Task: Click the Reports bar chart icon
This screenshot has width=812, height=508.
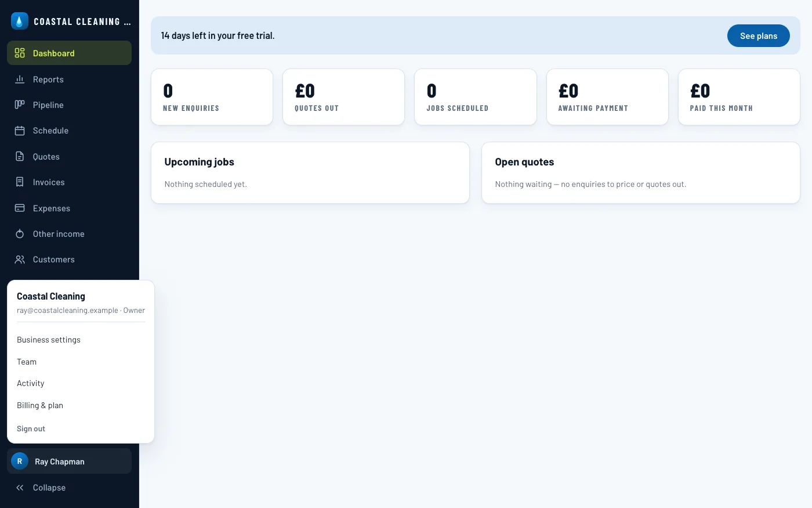Action: (20, 79)
